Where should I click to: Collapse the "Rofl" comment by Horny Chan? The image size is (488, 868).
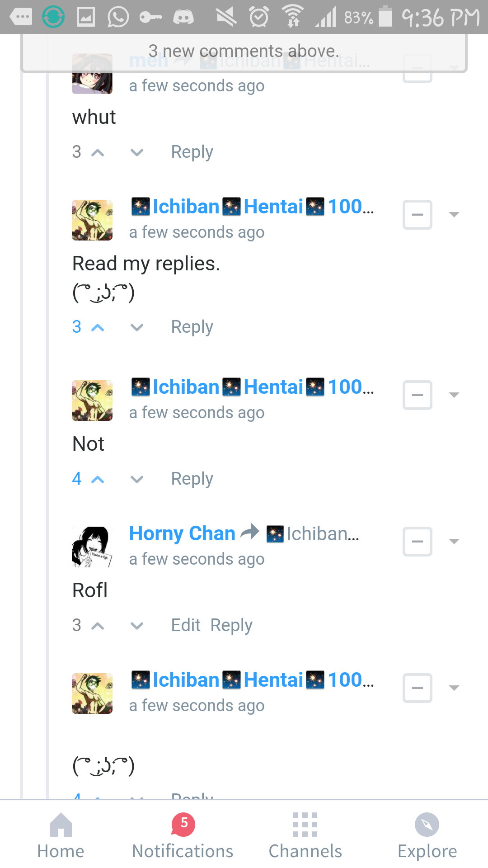pos(418,542)
